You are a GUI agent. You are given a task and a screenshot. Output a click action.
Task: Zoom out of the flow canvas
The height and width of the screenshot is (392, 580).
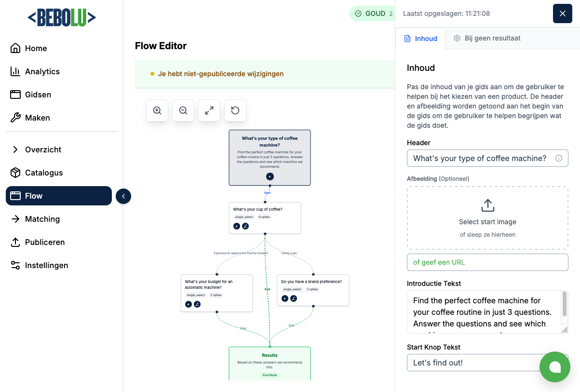(183, 110)
